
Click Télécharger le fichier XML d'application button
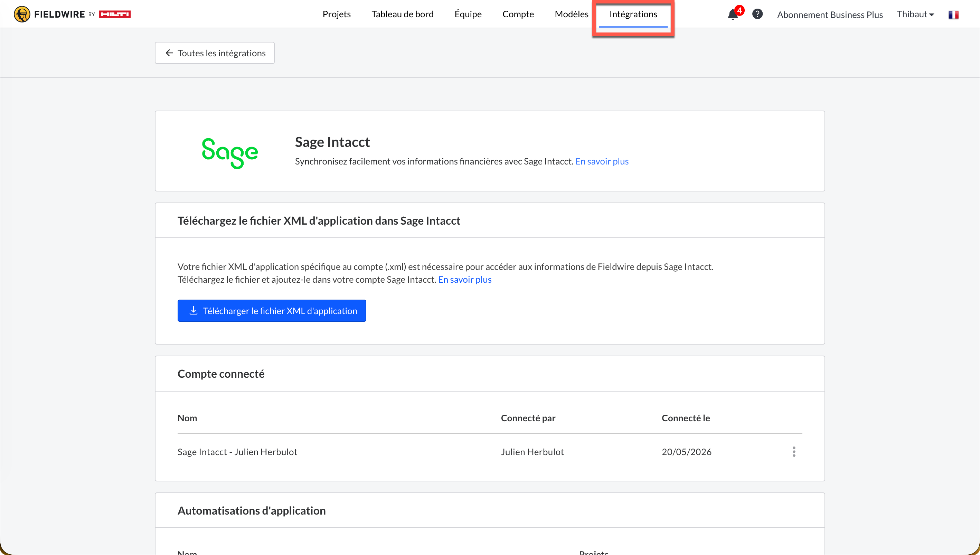click(x=272, y=311)
